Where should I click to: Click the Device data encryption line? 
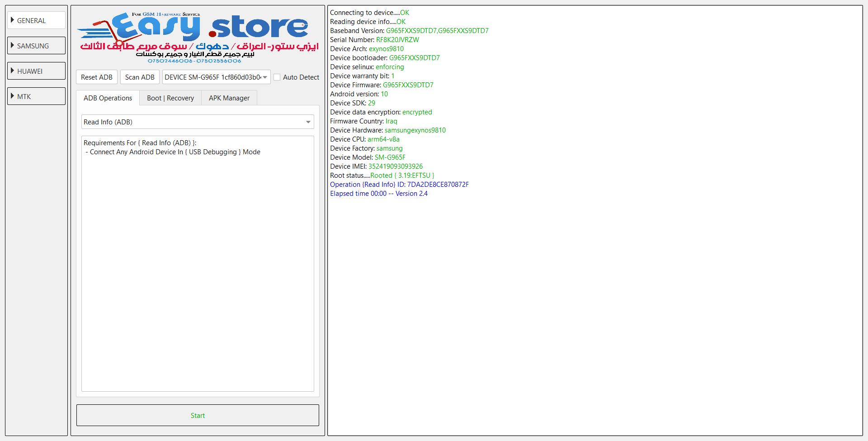(x=381, y=112)
